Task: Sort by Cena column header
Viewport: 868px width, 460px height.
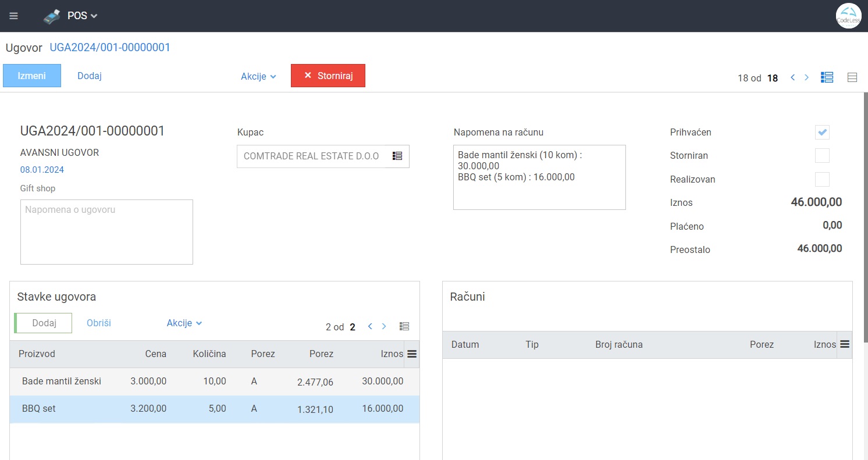Action: pos(155,354)
